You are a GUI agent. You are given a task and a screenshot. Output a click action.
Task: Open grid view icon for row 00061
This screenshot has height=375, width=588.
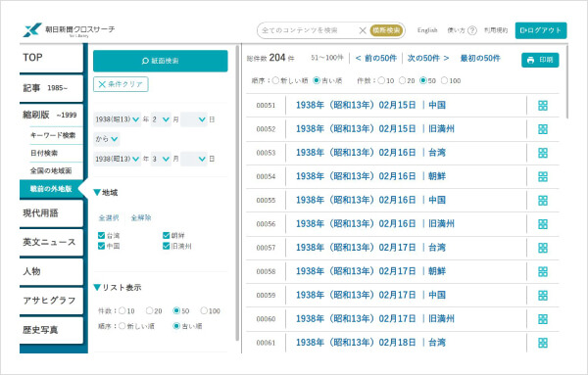(543, 343)
